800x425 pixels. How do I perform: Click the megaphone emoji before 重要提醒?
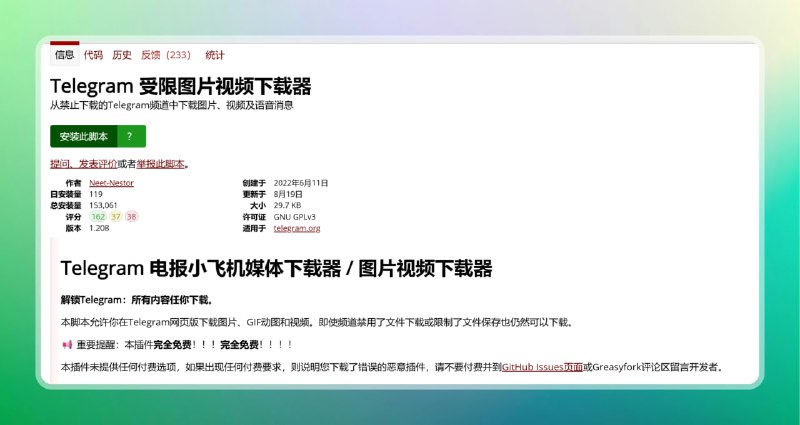click(x=67, y=345)
